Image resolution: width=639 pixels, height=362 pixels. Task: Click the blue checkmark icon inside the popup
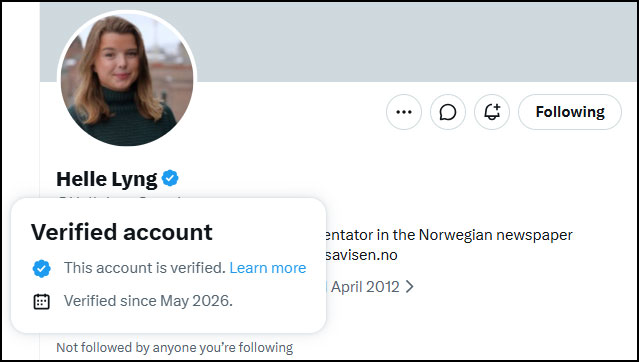[x=42, y=269]
